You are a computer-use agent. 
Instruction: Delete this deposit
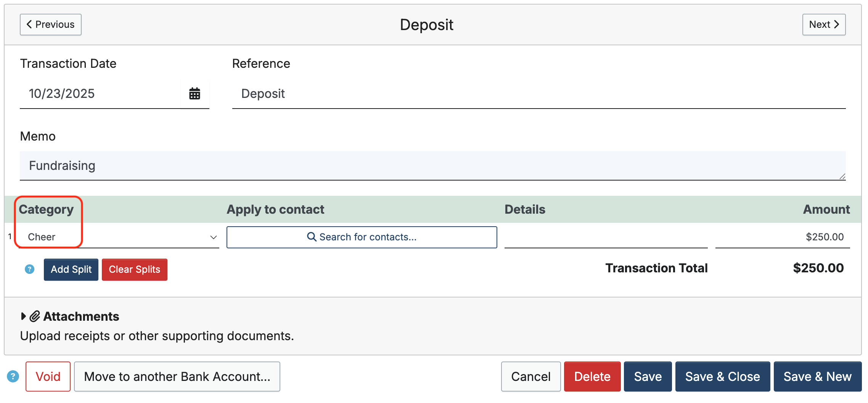pos(592,376)
